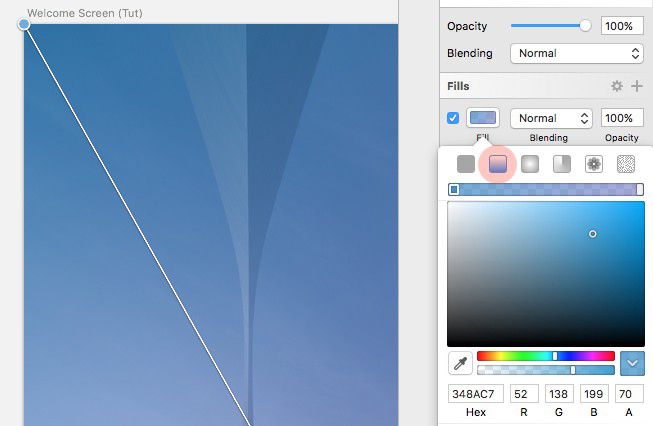
Task: Select the pattern fill type icon
Action: (594, 164)
